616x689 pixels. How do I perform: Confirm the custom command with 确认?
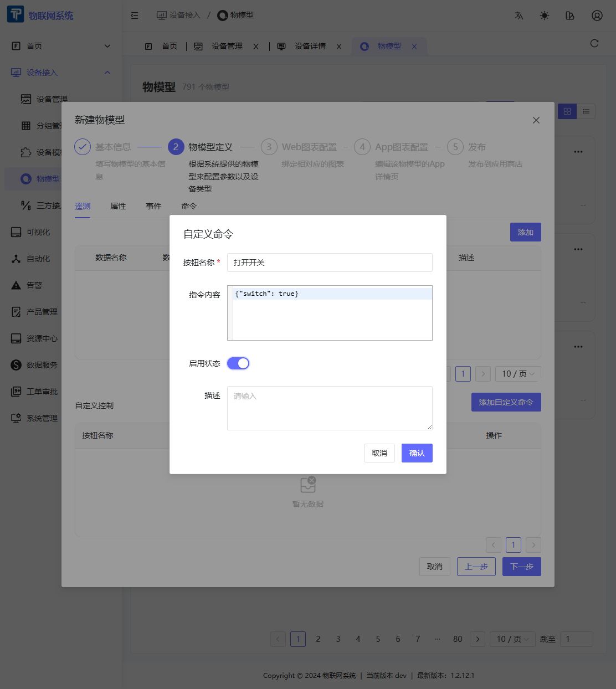click(x=417, y=453)
